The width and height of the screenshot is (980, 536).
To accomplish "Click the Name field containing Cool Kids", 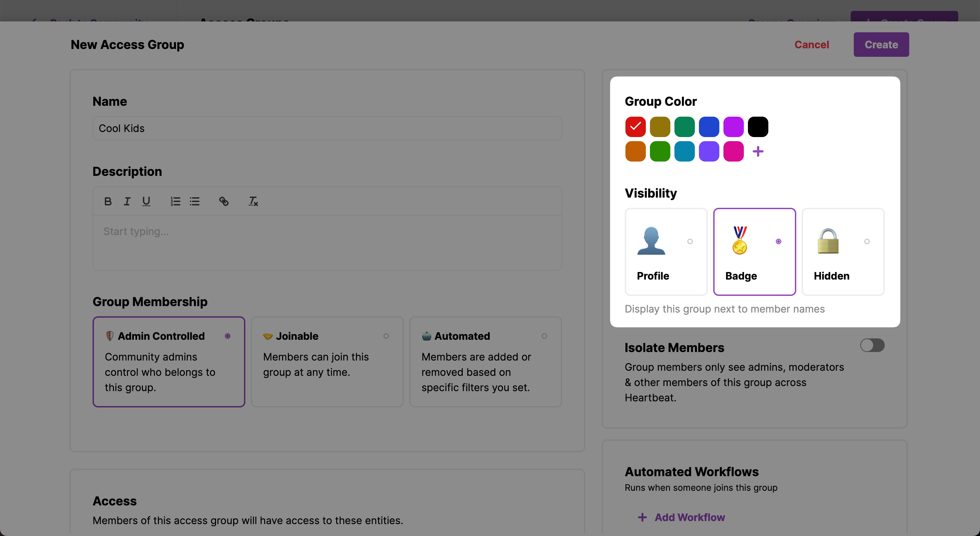I will pos(327,128).
